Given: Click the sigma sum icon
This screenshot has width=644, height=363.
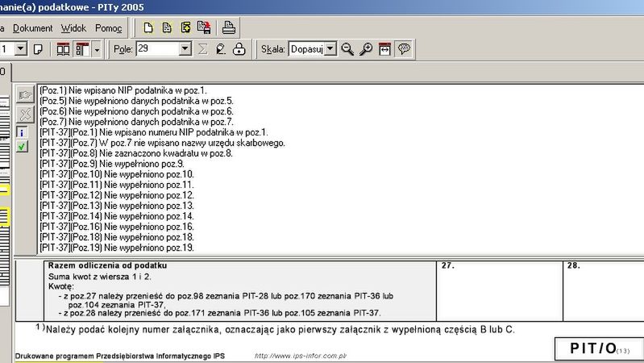Looking at the screenshot, I should point(202,49).
